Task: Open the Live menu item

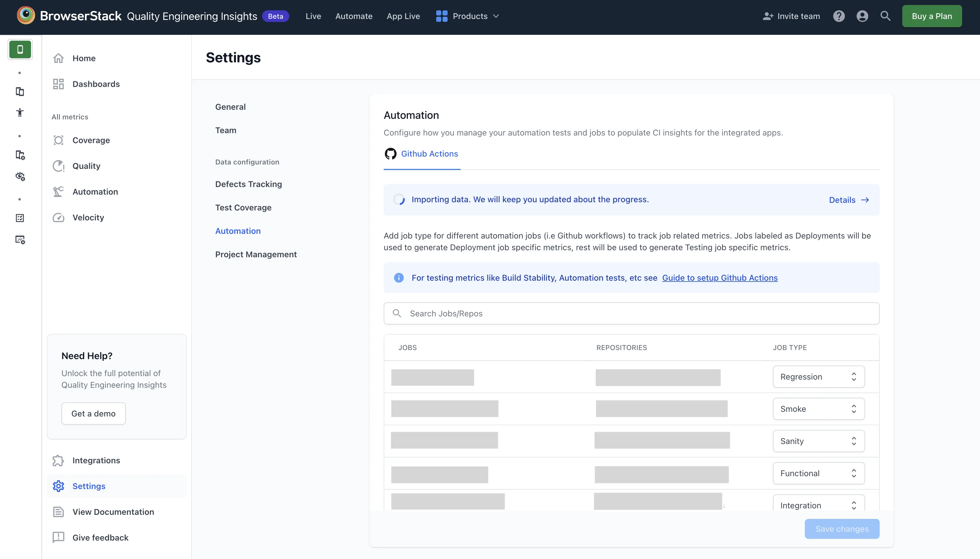Action: click(x=314, y=16)
